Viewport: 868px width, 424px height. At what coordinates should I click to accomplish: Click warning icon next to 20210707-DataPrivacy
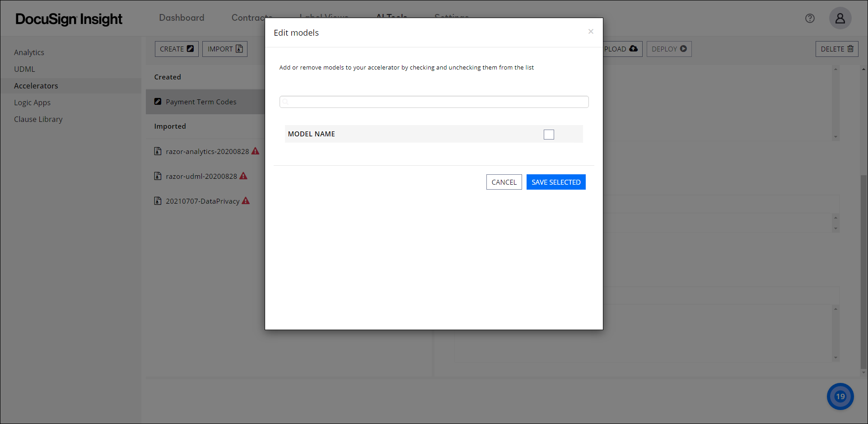coord(246,200)
